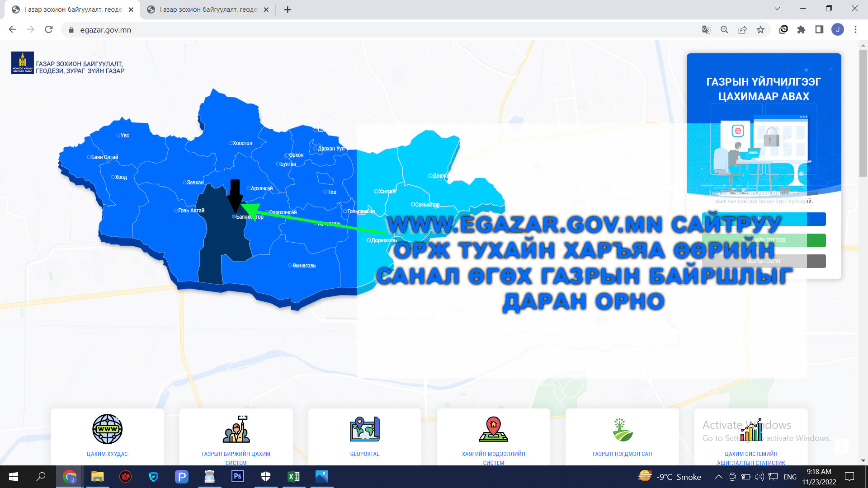Open taskbar search
Screen dimensions: 868x488
point(41,477)
